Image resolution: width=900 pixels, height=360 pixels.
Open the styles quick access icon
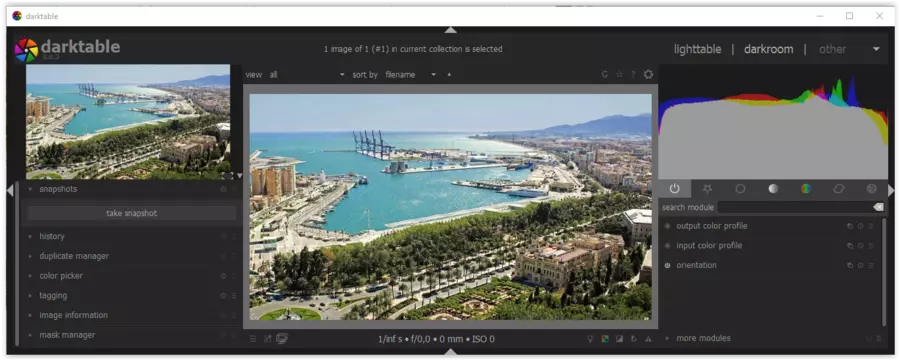[267, 339]
